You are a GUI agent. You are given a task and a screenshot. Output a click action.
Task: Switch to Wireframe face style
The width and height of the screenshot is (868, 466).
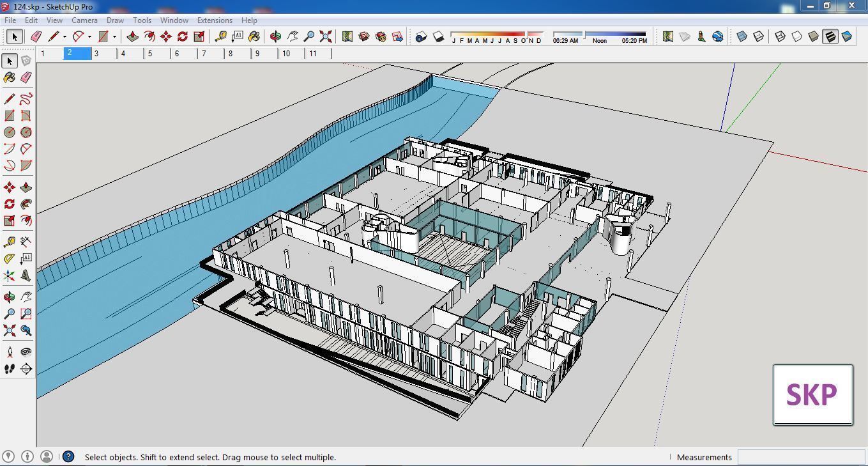click(780, 36)
